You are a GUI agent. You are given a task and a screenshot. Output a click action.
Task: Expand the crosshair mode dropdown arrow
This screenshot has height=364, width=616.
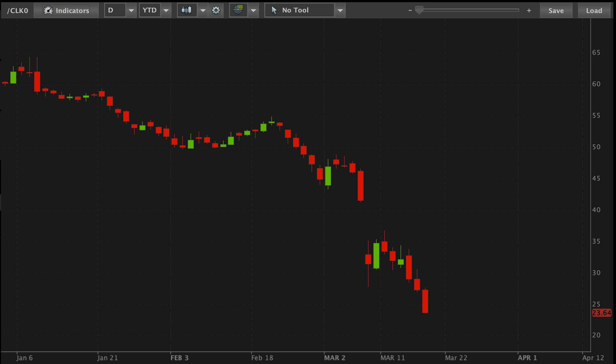pyautogui.click(x=253, y=11)
